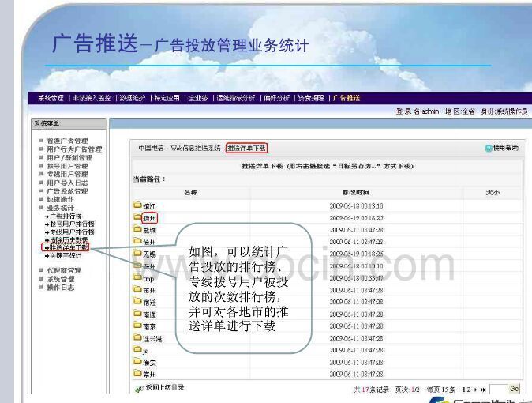532x403 pixels.
Task: Open the 系统管理 top menu
Action: [x=51, y=98]
